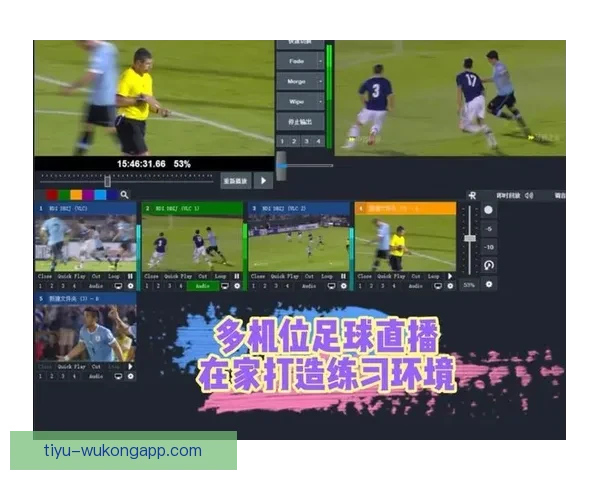The image size is (600, 480).
Task: Expand the Wipe transition dropdown arrow
Action: point(321,103)
